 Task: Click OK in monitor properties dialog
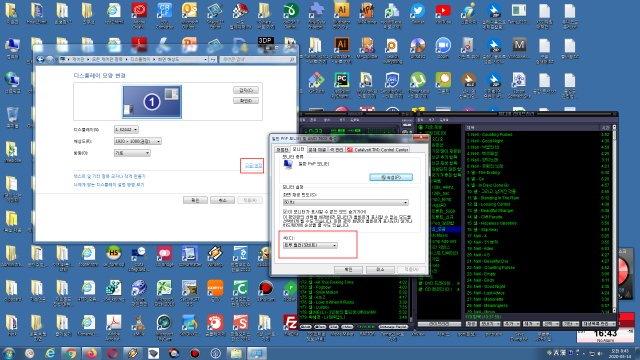(348, 269)
